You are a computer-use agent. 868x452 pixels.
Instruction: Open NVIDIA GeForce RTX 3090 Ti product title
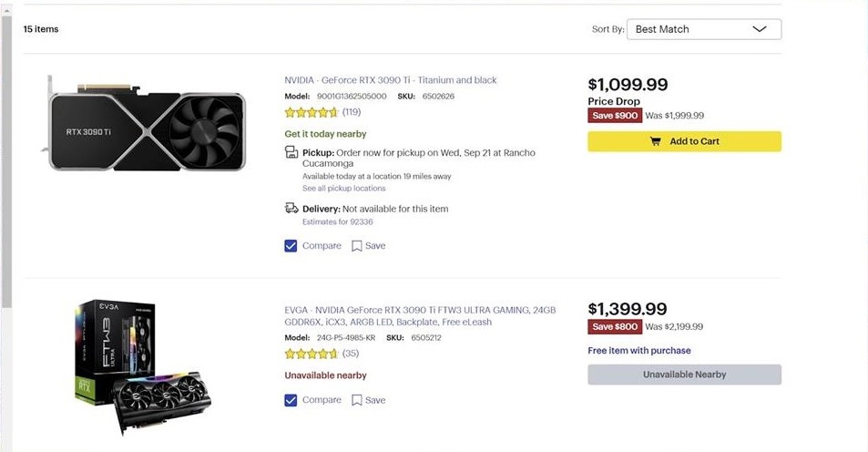click(391, 80)
